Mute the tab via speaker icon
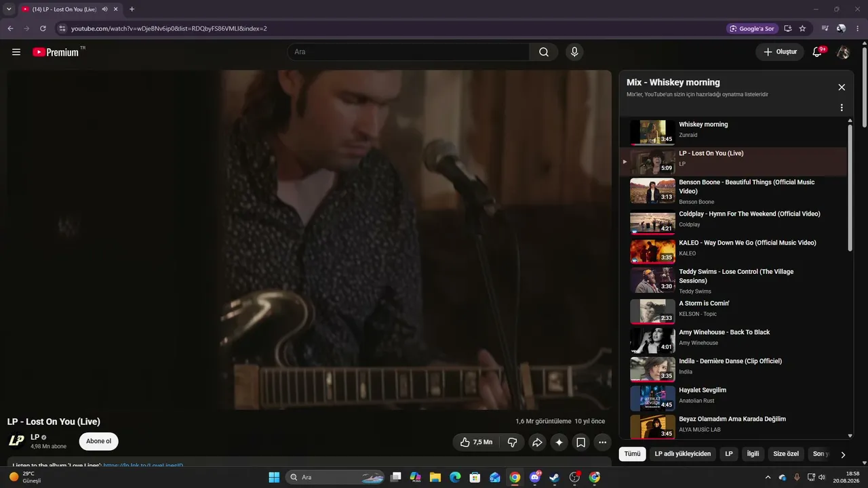The height and width of the screenshot is (488, 868). click(x=104, y=9)
